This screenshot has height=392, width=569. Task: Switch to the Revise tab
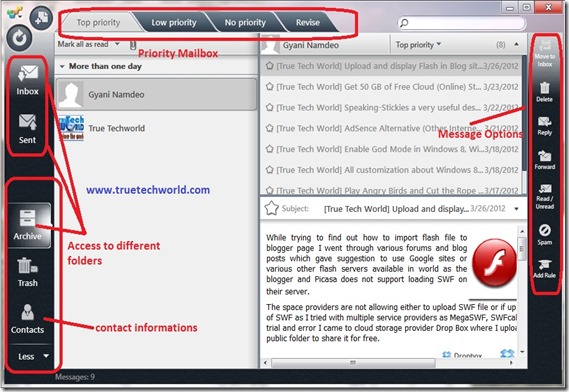click(x=307, y=23)
